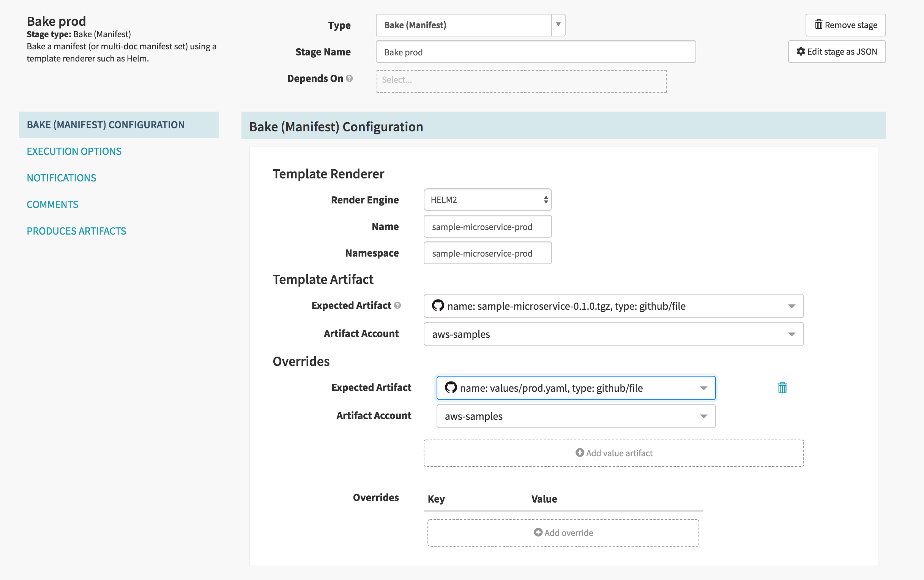Image resolution: width=924 pixels, height=580 pixels.
Task: Click the plus icon on Add override
Action: (538, 533)
